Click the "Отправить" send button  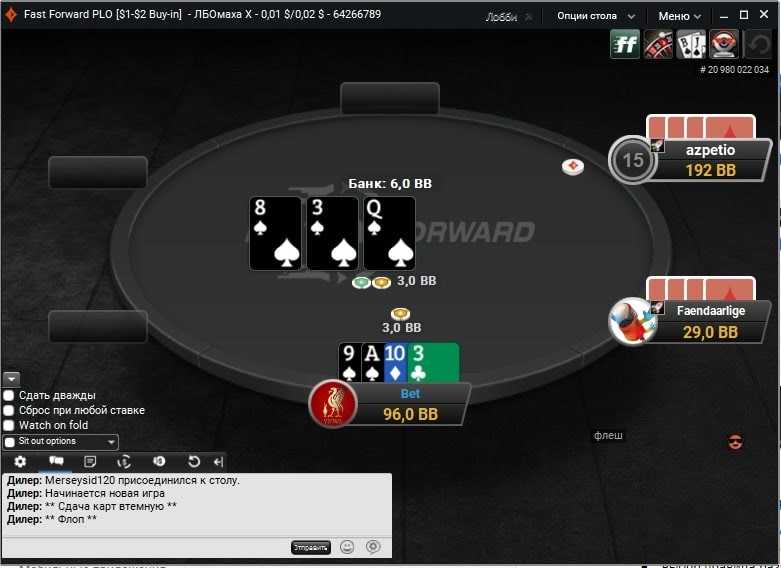point(311,548)
